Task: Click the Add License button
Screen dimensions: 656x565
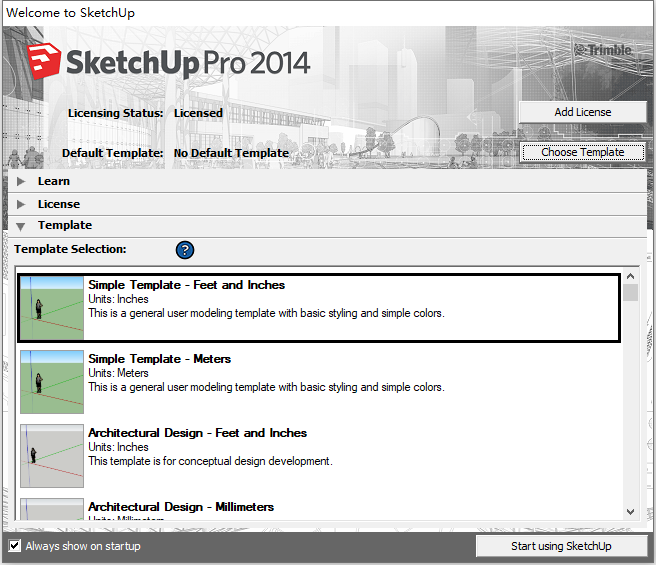Action: 583,112
